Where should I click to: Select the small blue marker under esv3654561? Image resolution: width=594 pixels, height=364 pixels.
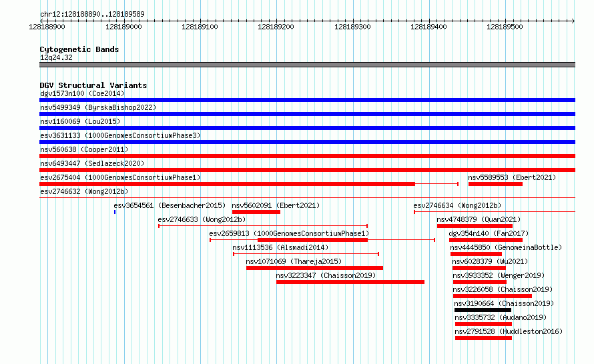[x=115, y=212]
